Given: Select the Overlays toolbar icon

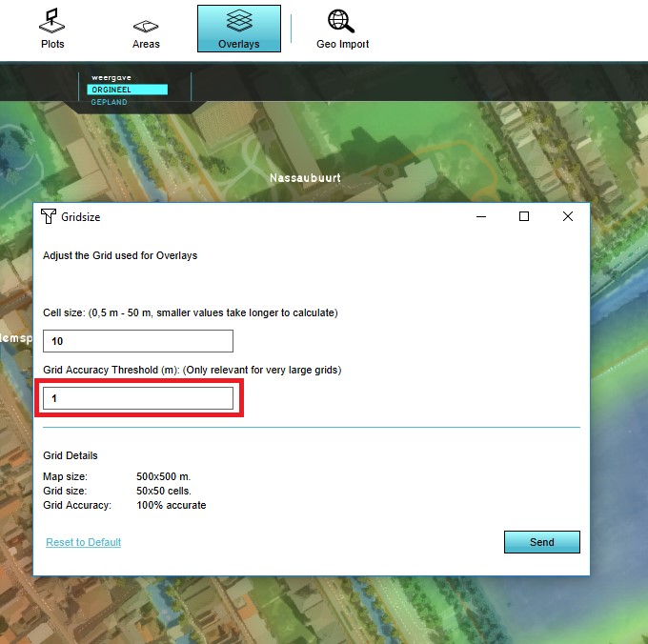Looking at the screenshot, I should coord(238,28).
